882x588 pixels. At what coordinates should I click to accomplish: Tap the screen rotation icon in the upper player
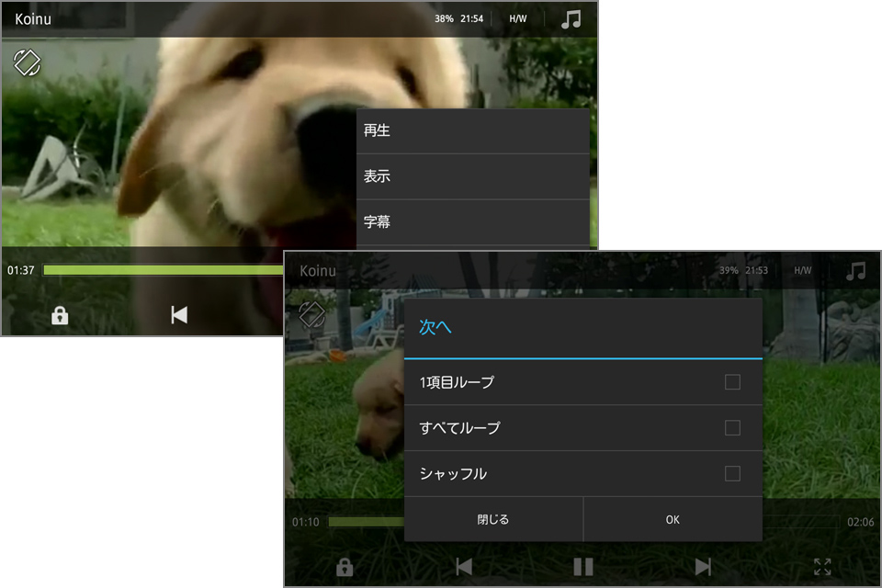pyautogui.click(x=28, y=62)
